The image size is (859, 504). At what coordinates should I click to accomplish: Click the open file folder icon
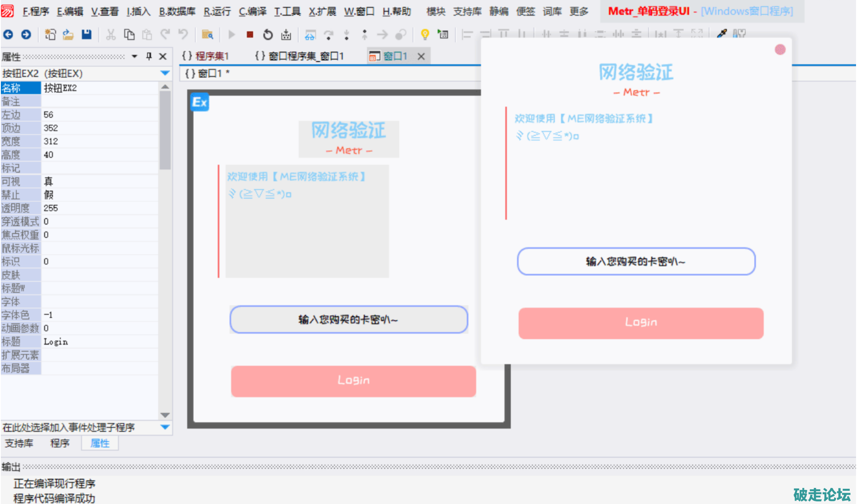pos(68,35)
